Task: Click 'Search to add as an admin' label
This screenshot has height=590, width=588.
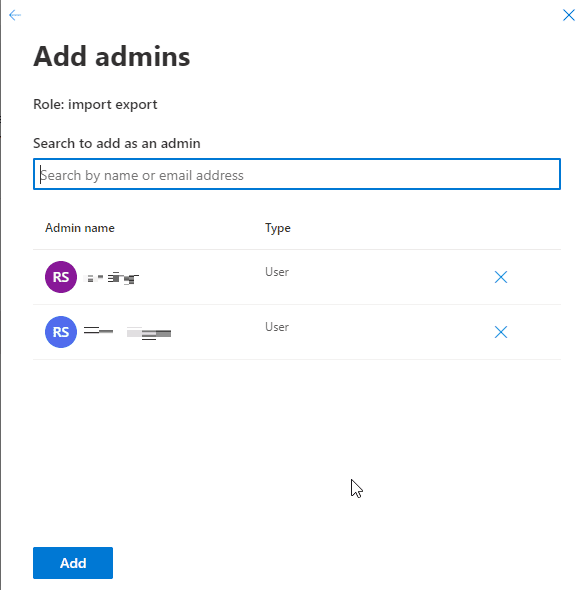Action: [117, 143]
